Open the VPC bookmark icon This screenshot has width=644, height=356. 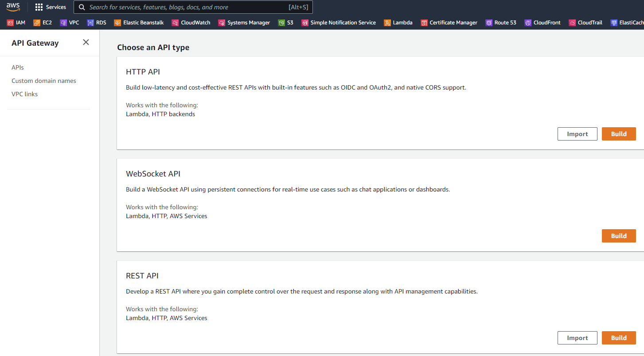[63, 23]
